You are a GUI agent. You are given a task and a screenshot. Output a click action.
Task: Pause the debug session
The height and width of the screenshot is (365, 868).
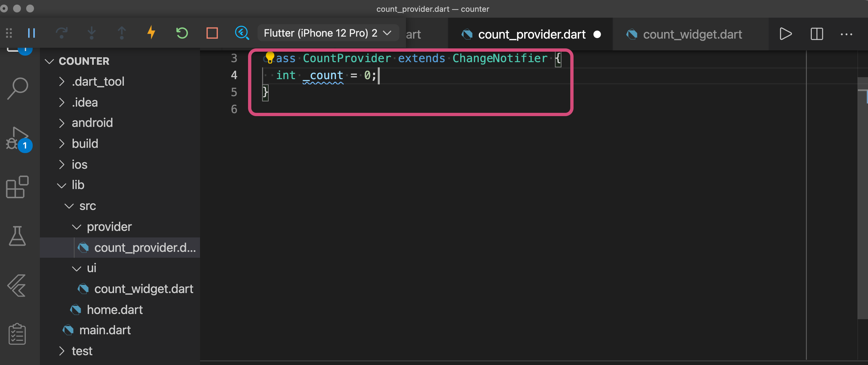pyautogui.click(x=31, y=33)
